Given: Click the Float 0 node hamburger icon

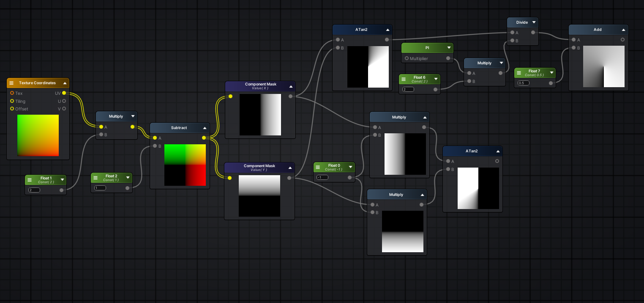Looking at the screenshot, I should 318,167.
